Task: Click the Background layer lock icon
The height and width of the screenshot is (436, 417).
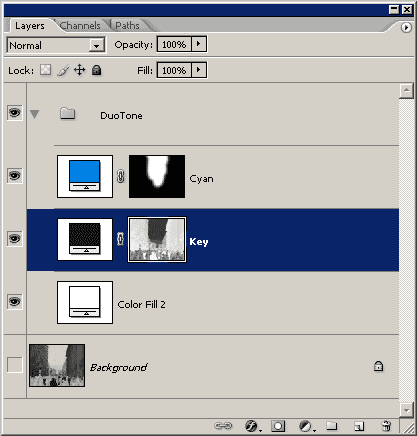Action: click(378, 366)
